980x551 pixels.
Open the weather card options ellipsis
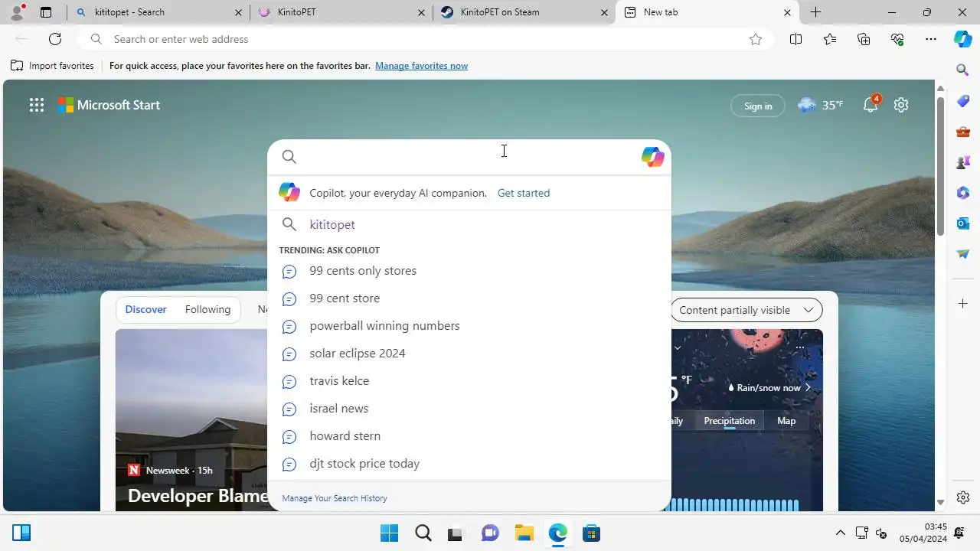click(799, 347)
